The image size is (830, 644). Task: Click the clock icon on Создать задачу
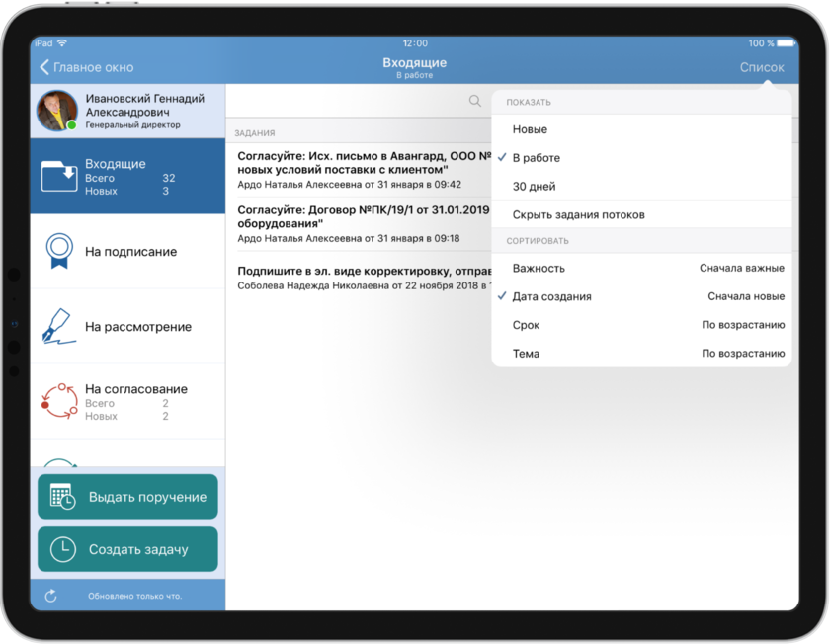62,549
